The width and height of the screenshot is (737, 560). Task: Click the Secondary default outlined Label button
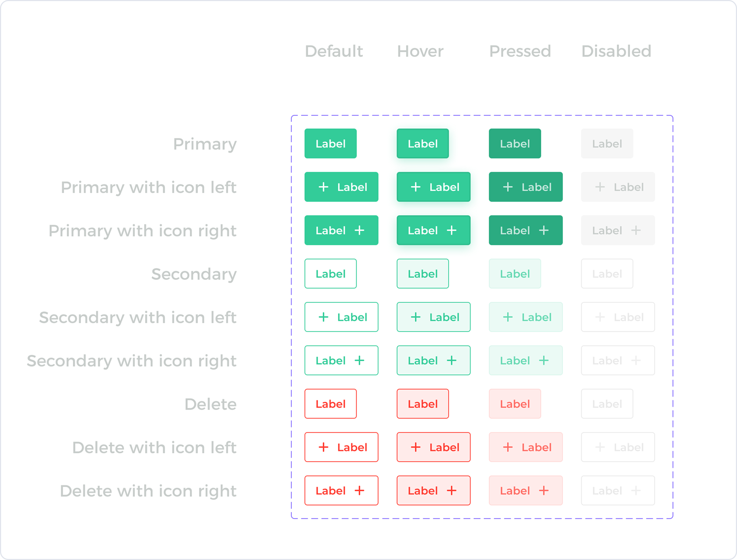pyautogui.click(x=330, y=274)
